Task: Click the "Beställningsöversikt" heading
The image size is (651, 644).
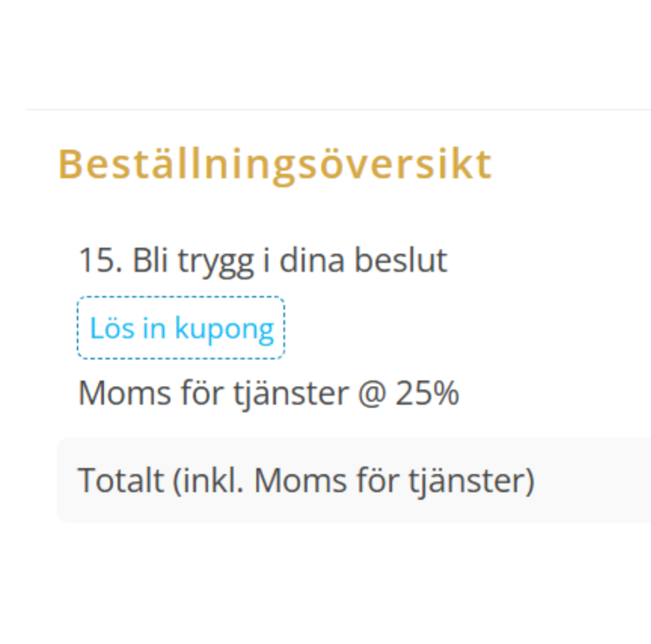Action: [275, 164]
